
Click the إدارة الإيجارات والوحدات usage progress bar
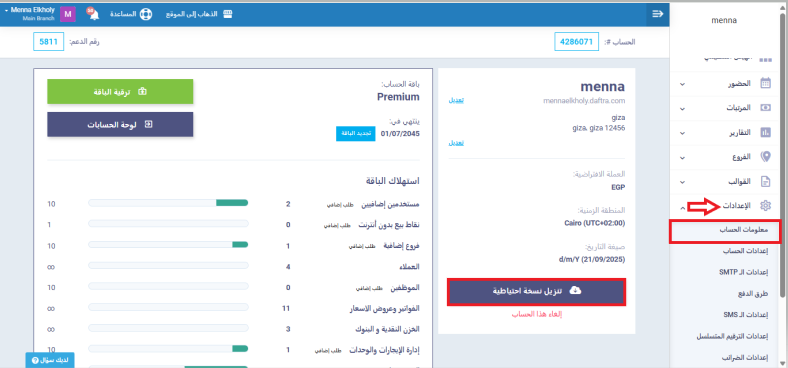pyautogui.click(x=168, y=348)
